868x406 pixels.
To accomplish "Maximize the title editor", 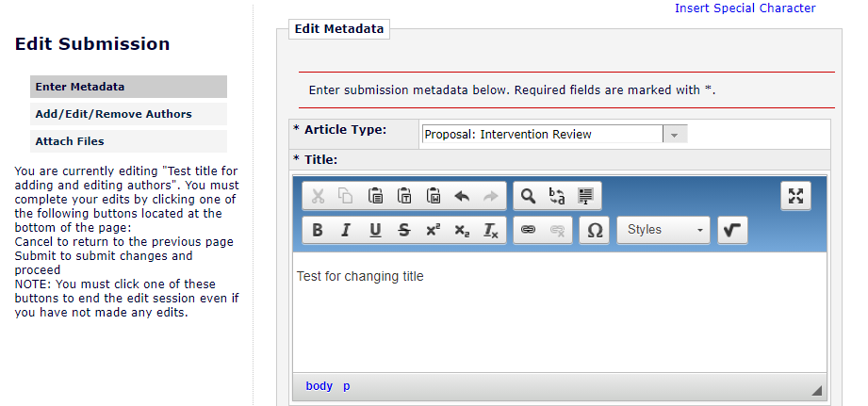I will (x=796, y=196).
